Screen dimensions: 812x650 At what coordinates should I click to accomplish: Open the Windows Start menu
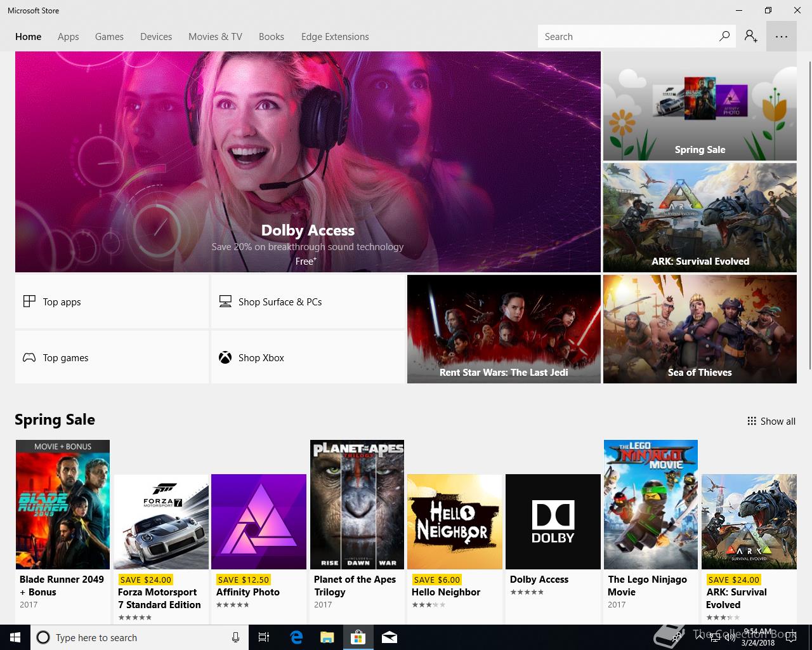(15, 637)
